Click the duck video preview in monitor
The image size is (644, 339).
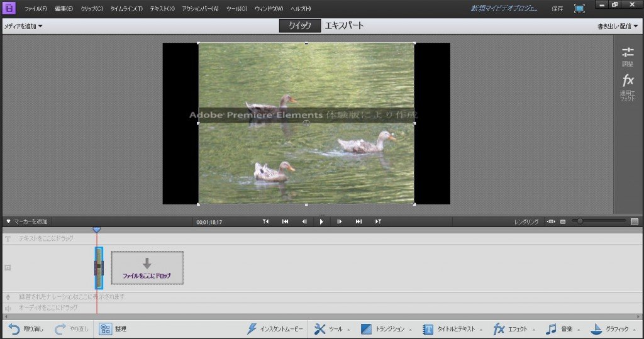click(306, 123)
